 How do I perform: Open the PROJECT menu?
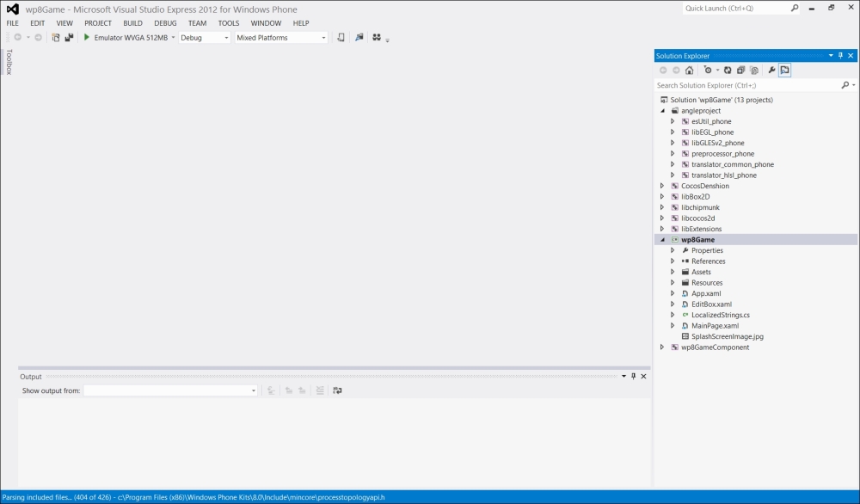pyautogui.click(x=98, y=23)
